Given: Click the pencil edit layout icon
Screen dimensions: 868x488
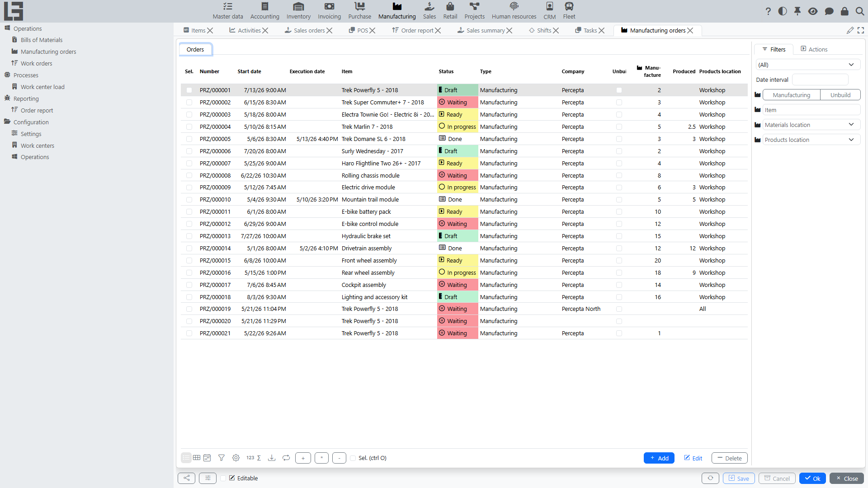Looking at the screenshot, I should [x=850, y=30].
